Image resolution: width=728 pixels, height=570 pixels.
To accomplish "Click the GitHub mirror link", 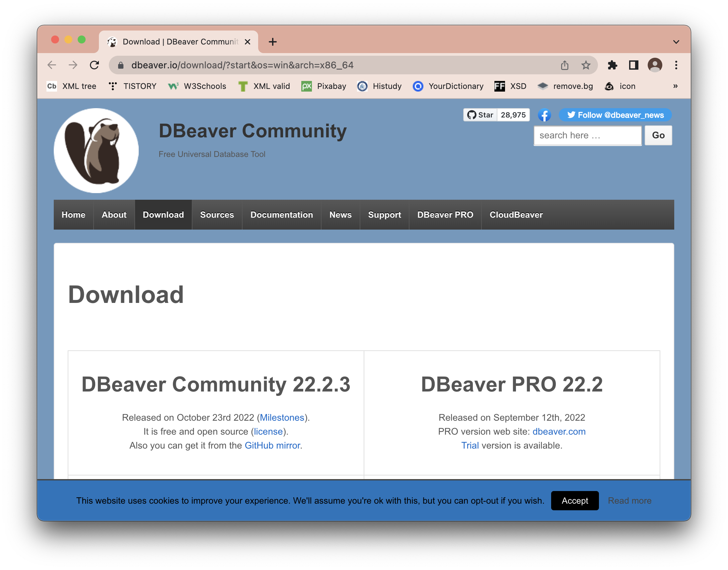I will [x=272, y=446].
